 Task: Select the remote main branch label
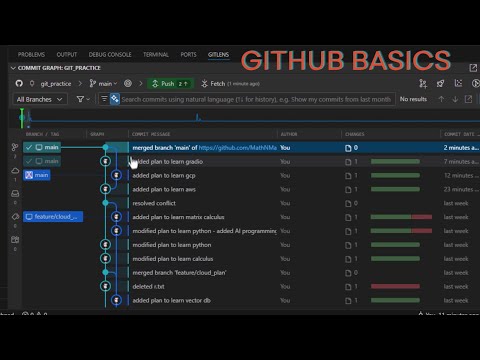[37, 175]
